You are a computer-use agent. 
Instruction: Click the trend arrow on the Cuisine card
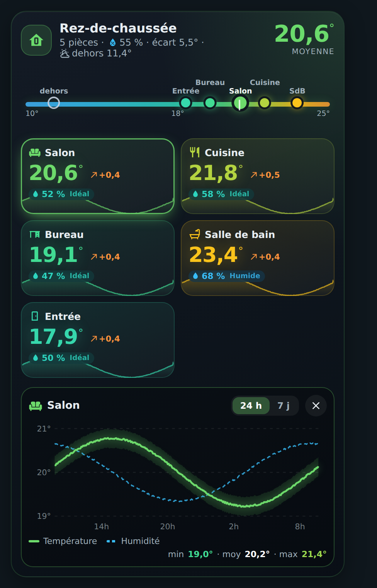click(254, 175)
